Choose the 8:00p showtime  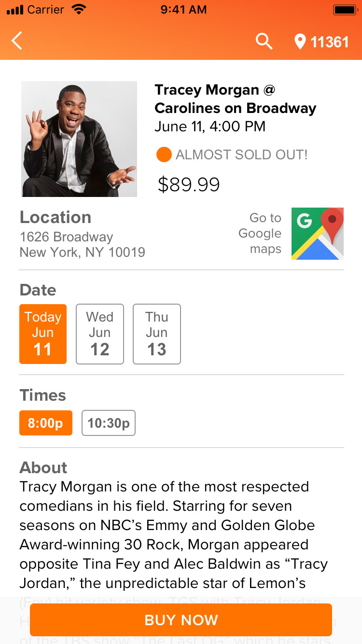click(45, 423)
